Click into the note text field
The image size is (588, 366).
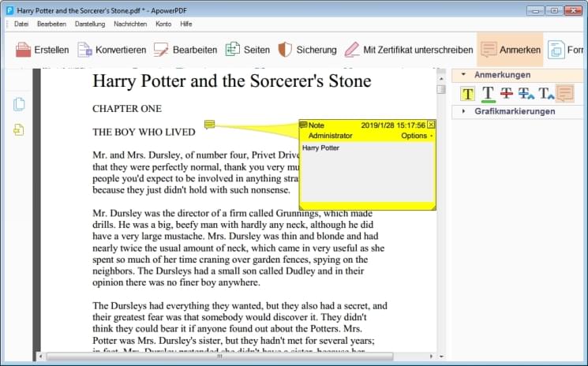pyautogui.click(x=367, y=174)
